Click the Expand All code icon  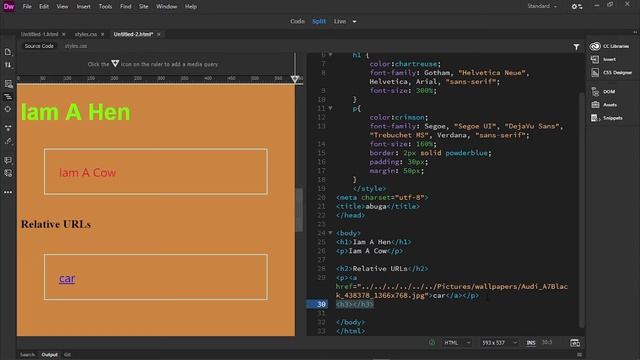[x=8, y=128]
